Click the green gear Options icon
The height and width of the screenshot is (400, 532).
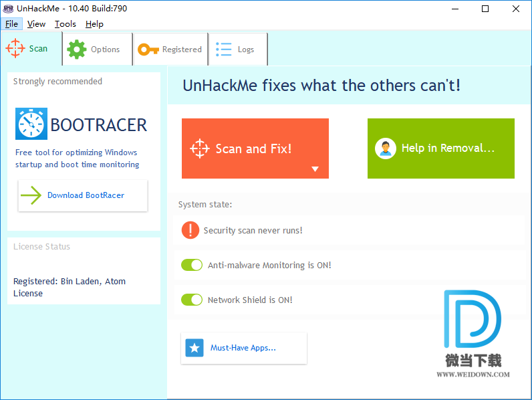(x=77, y=49)
